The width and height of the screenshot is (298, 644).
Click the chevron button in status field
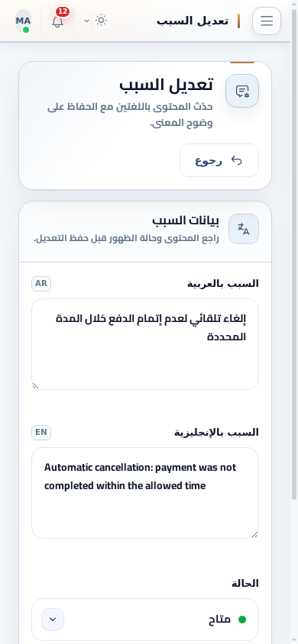[x=53, y=620]
